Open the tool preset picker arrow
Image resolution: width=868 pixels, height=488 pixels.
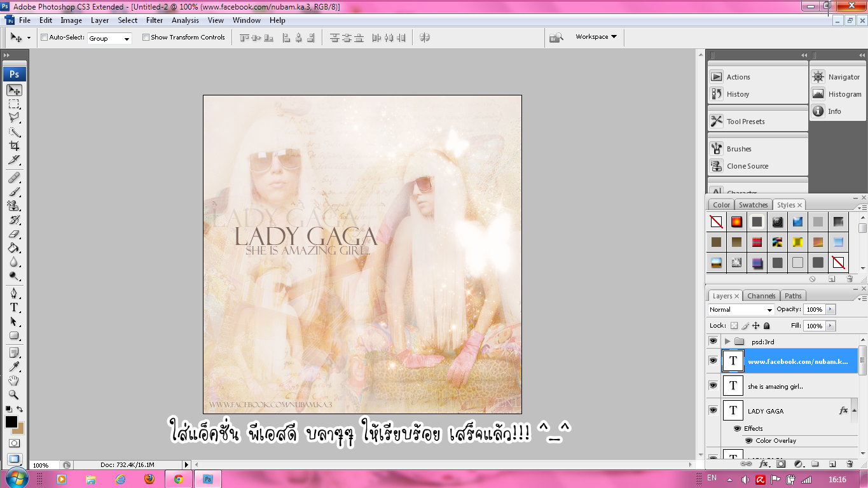pyautogui.click(x=29, y=38)
